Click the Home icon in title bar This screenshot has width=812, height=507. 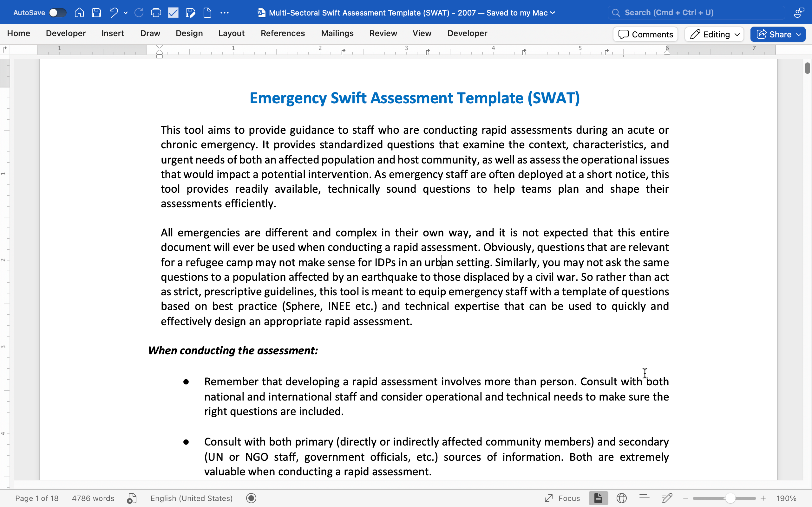click(79, 13)
